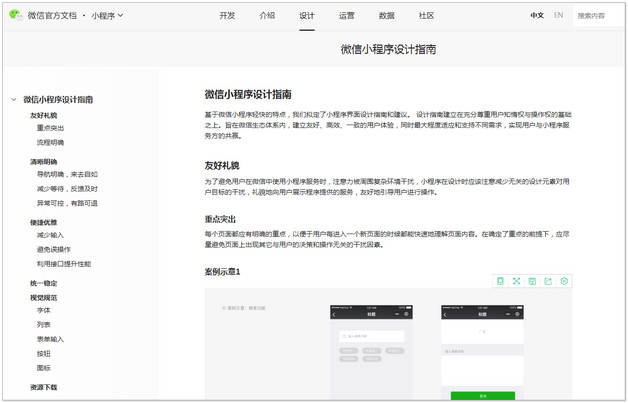
Task: Open 减少等待，反馈及时 sidebar item
Action: click(x=67, y=189)
